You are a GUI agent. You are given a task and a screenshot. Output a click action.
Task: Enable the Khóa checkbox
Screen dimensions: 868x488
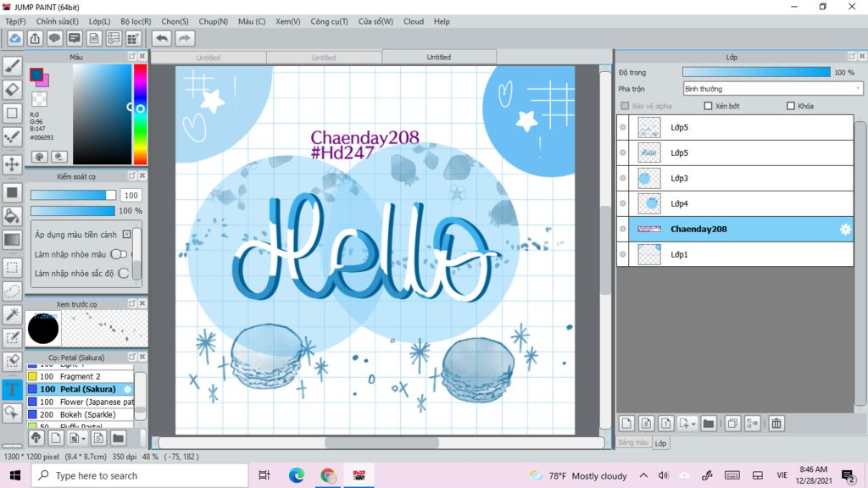(791, 106)
